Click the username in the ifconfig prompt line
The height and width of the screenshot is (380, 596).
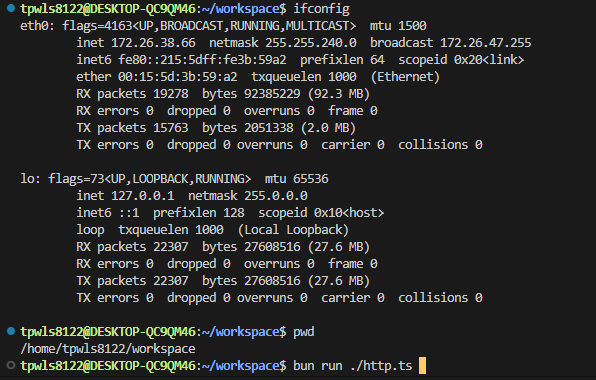pos(51,9)
